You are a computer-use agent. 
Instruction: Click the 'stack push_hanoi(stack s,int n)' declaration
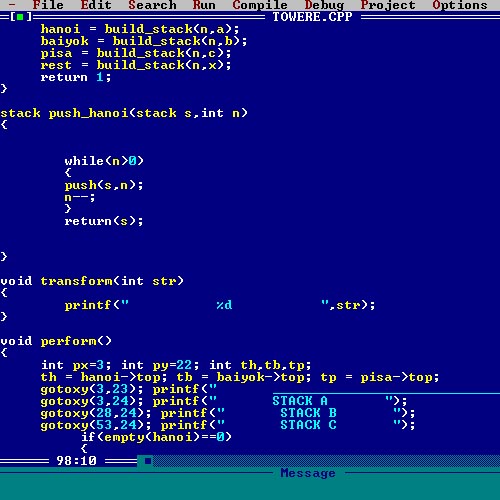pos(124,113)
